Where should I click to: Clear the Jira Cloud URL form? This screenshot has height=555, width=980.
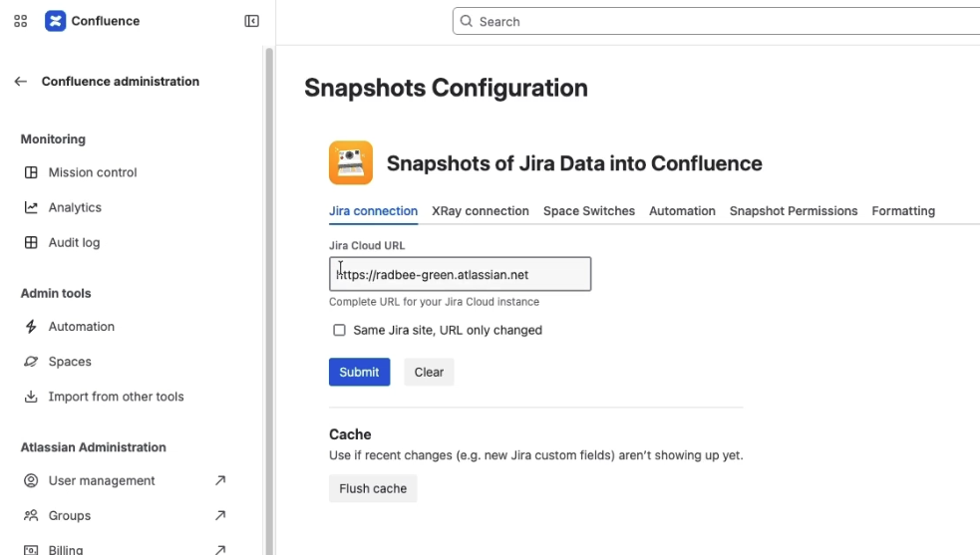pos(429,372)
